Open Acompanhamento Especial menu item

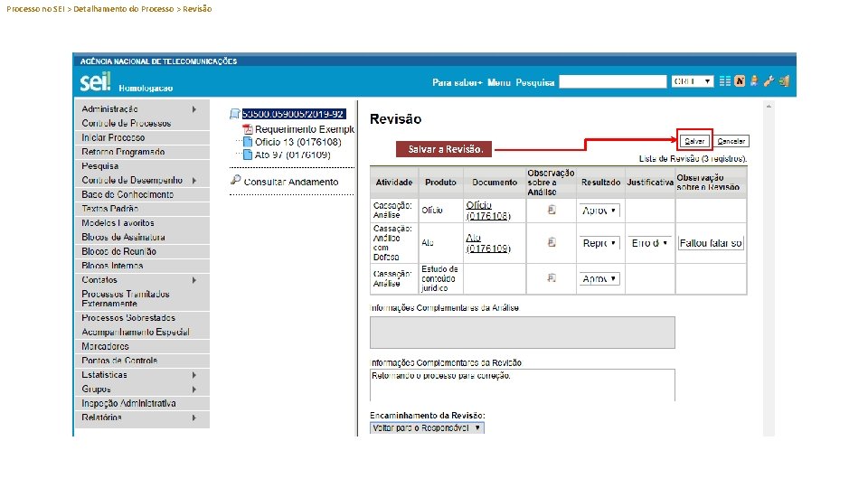(142, 332)
